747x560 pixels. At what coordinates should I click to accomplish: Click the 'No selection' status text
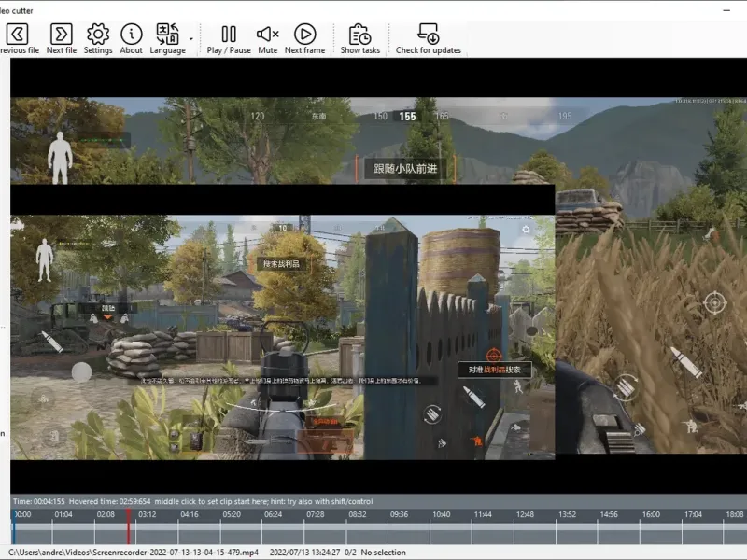coord(384,553)
